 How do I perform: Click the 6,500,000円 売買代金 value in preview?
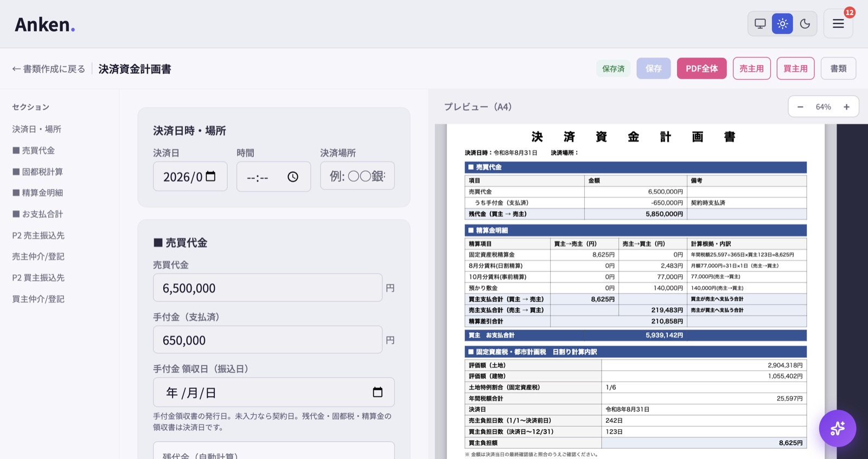pos(666,192)
